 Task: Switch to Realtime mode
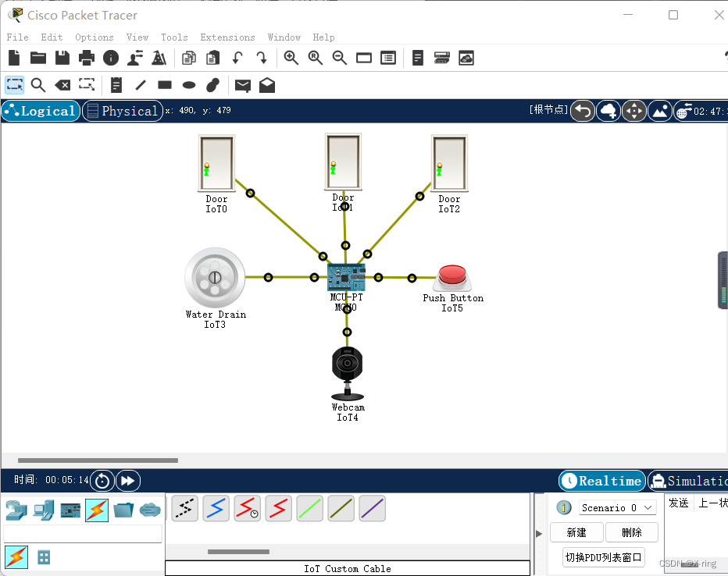601,481
